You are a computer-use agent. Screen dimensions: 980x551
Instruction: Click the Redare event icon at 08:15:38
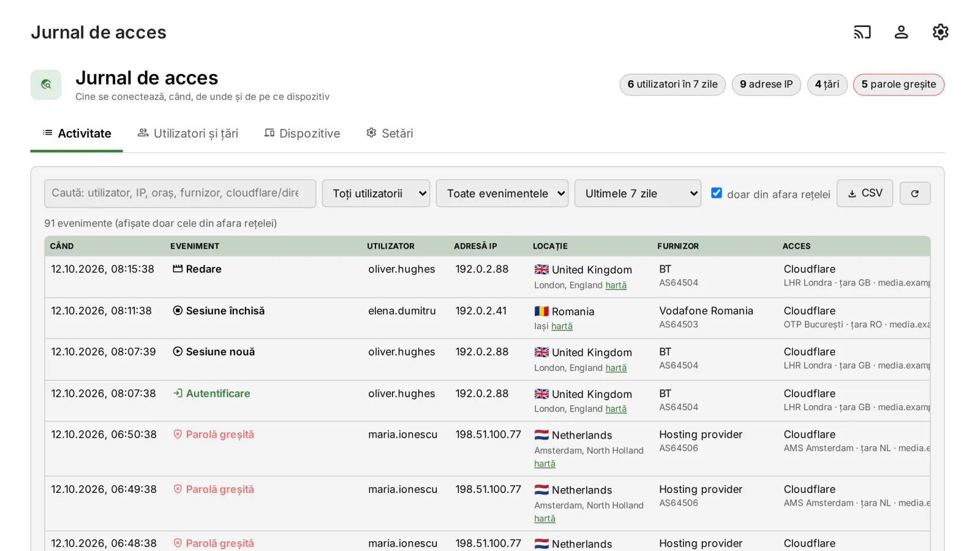click(178, 269)
